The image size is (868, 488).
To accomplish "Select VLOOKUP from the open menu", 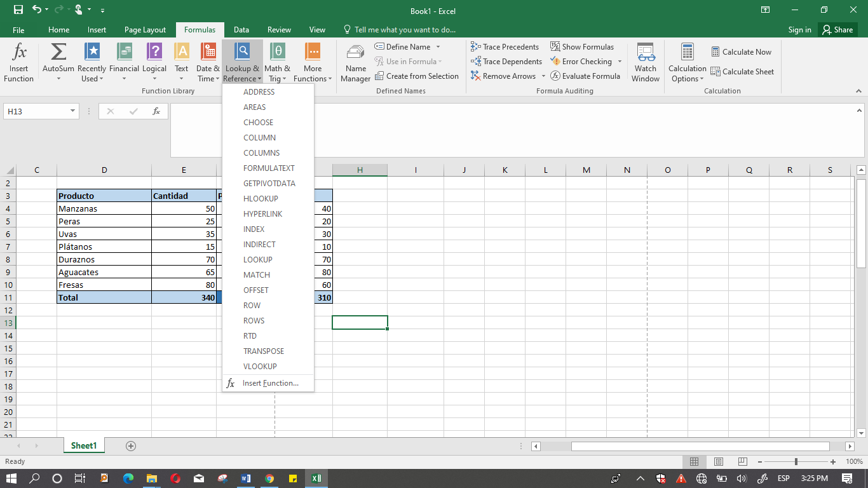I will coord(260,366).
